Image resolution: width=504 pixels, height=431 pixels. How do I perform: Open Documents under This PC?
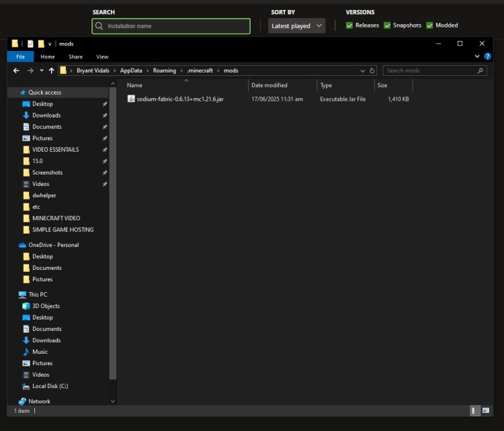[x=47, y=329]
